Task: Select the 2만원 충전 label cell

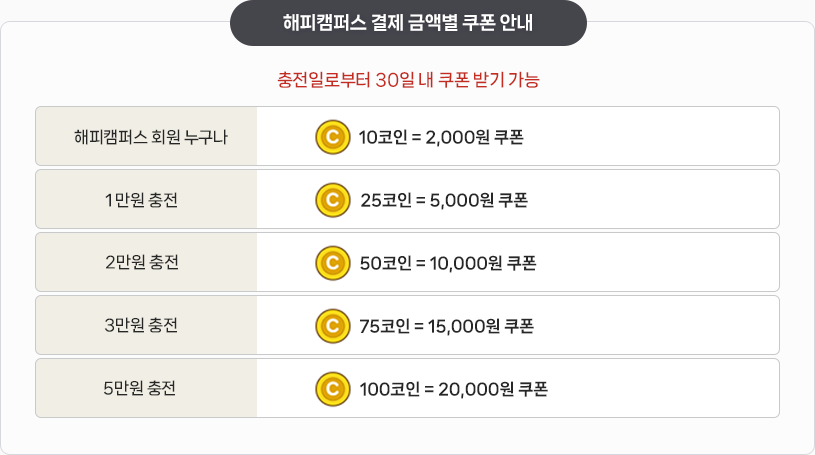Action: point(146,262)
